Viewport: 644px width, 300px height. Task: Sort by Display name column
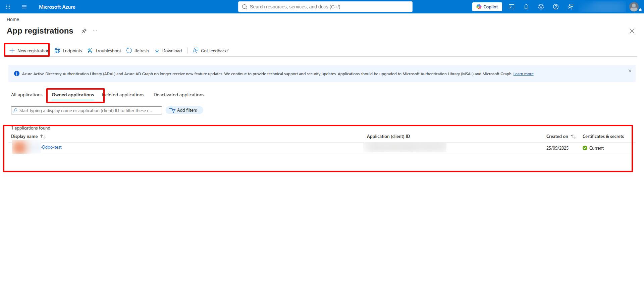pos(28,137)
